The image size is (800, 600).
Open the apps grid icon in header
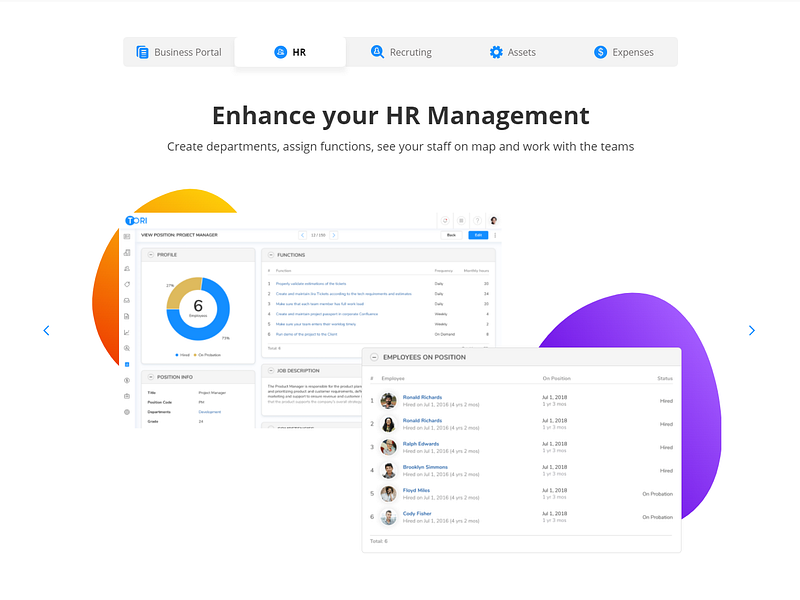click(462, 220)
